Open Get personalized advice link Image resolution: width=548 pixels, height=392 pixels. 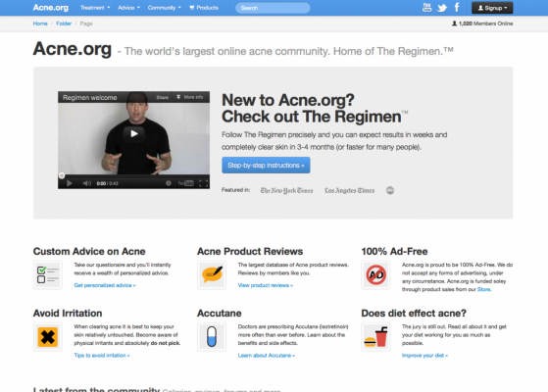(105, 285)
